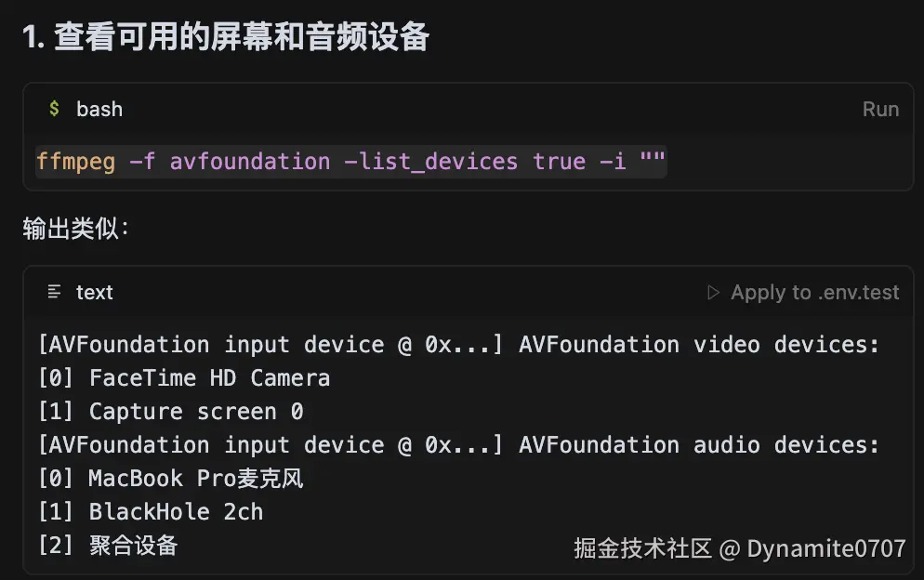This screenshot has height=580, width=924.
Task: Click the play triangle icon beside Apply
Action: 714,293
